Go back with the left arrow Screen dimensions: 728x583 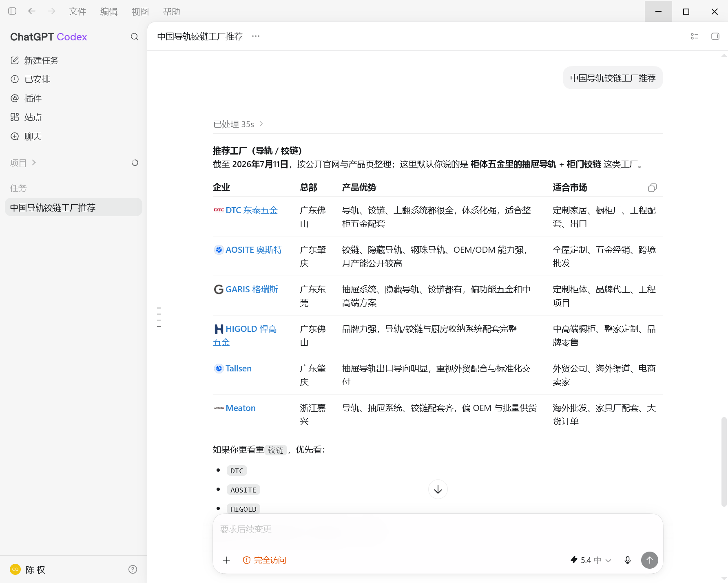32,11
